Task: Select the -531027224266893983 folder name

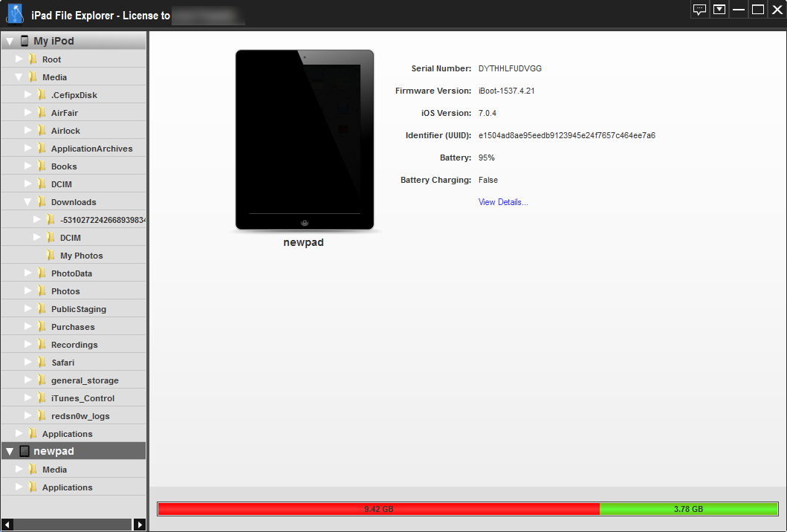Action: [103, 220]
